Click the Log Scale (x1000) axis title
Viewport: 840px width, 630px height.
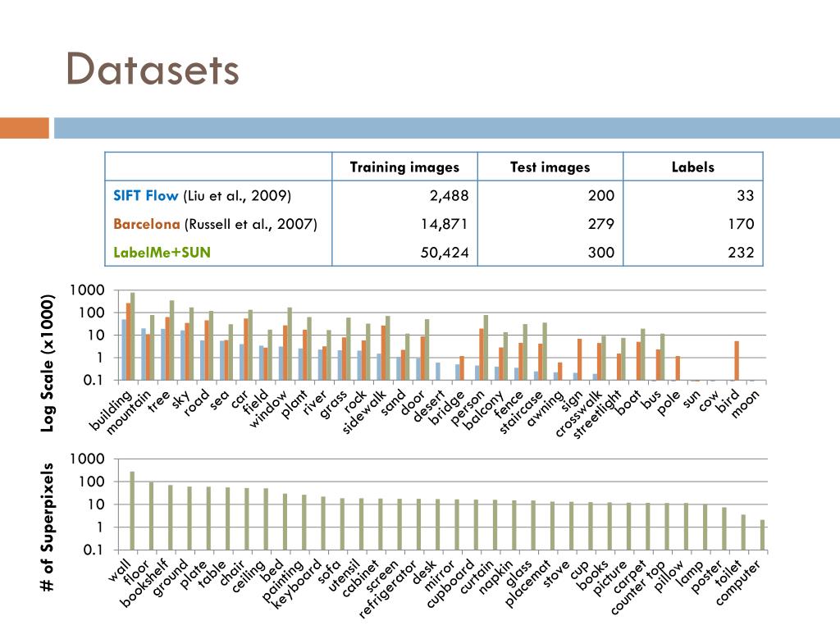(47, 363)
